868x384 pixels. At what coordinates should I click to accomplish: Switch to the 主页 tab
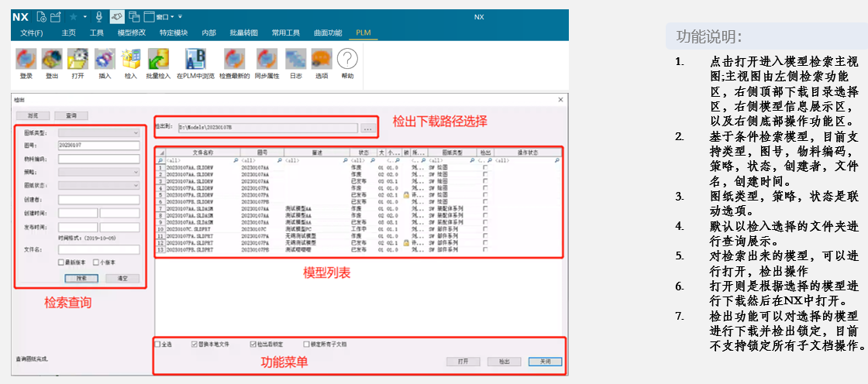69,33
